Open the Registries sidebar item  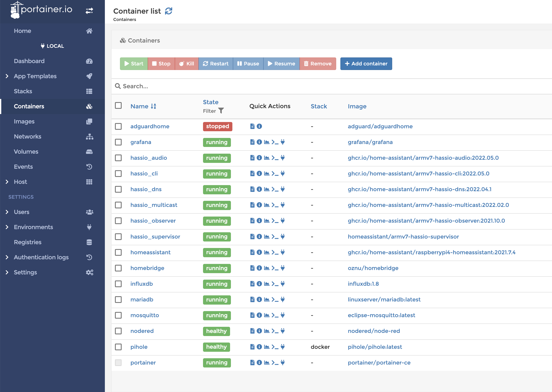coord(52,242)
